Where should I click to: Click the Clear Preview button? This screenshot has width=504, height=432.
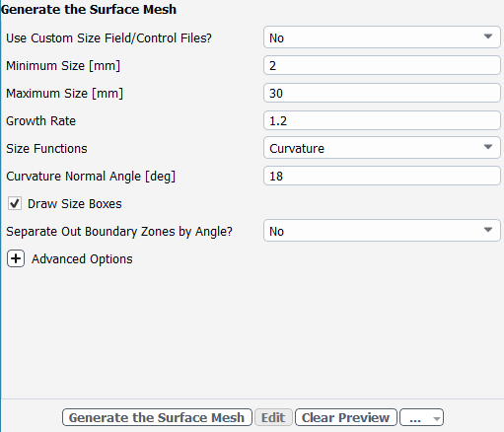coord(345,417)
